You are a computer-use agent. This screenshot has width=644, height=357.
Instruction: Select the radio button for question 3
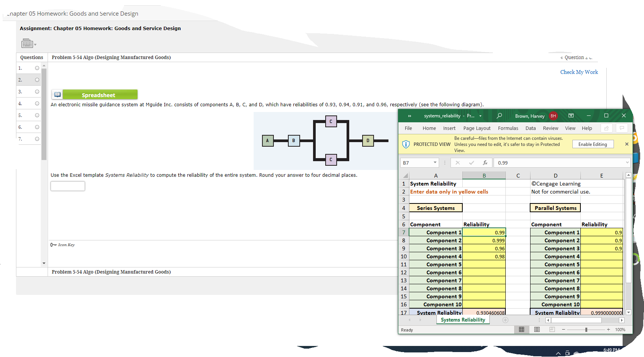[37, 92]
